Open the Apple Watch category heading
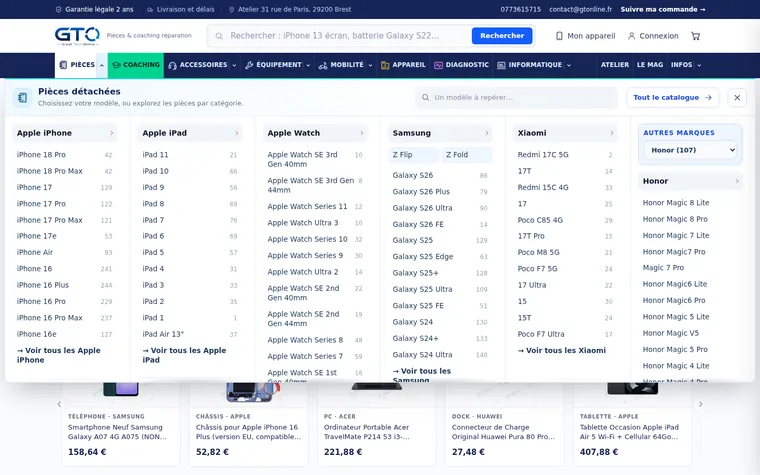Screen dimensions: 760x475 [315, 133]
